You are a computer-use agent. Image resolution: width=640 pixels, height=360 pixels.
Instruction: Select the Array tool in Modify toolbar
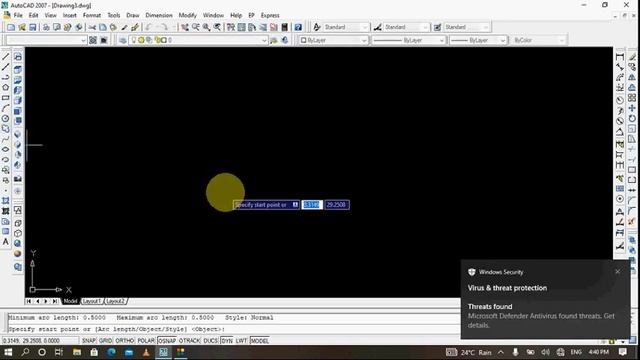point(632,98)
